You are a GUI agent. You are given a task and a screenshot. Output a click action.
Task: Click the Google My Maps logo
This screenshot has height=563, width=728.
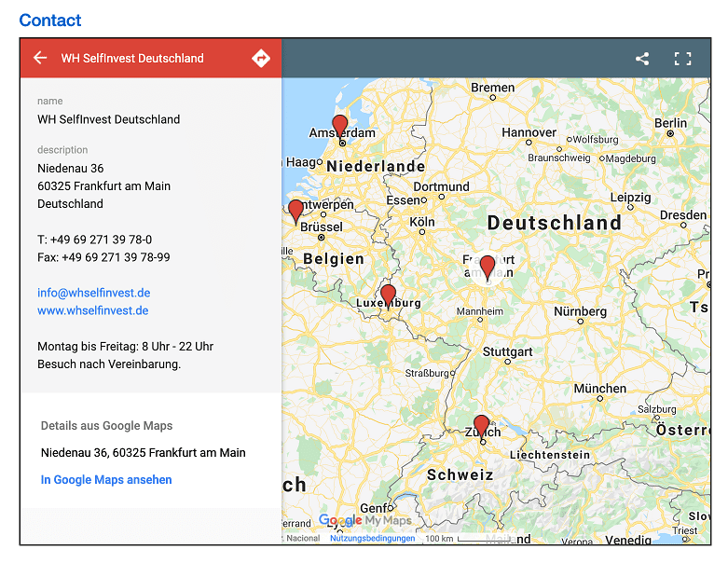click(x=364, y=520)
